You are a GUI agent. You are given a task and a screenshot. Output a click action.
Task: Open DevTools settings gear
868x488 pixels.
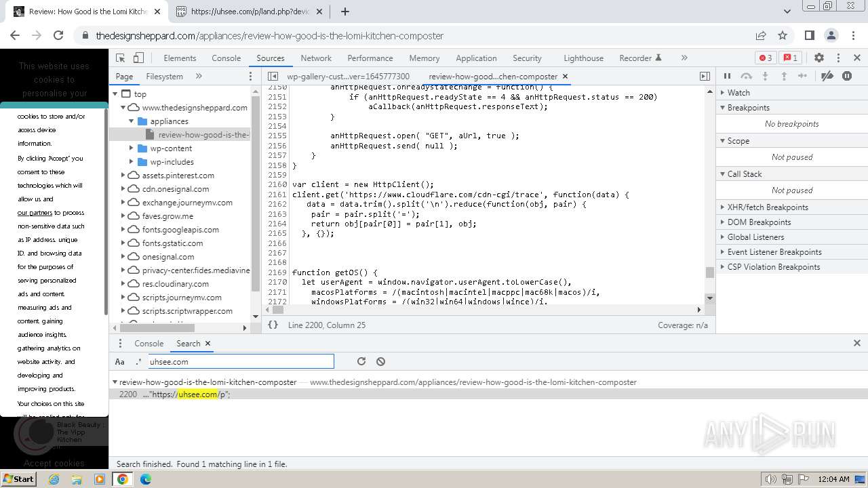tap(819, 58)
